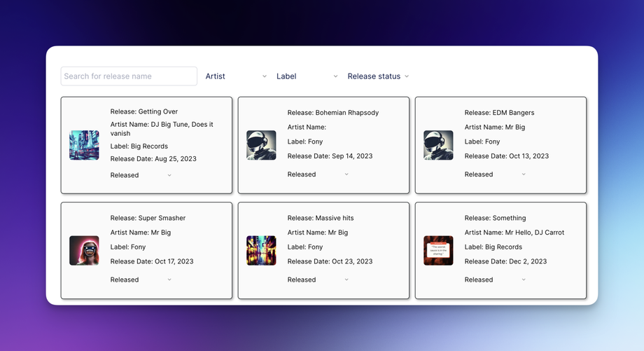The width and height of the screenshot is (644, 351).
Task: Open the Massive hits colorful alley artwork
Action: click(x=261, y=250)
